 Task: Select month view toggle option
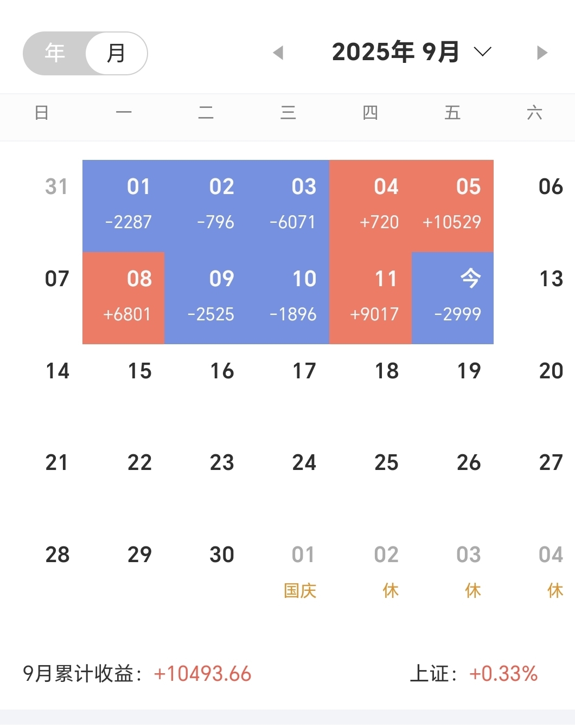pyautogui.click(x=116, y=53)
